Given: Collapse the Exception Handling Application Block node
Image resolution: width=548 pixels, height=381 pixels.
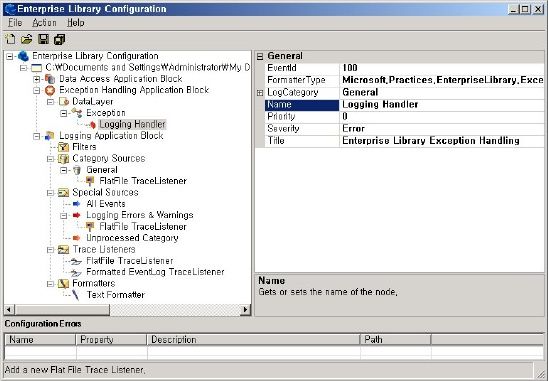Looking at the screenshot, I should [x=37, y=91].
